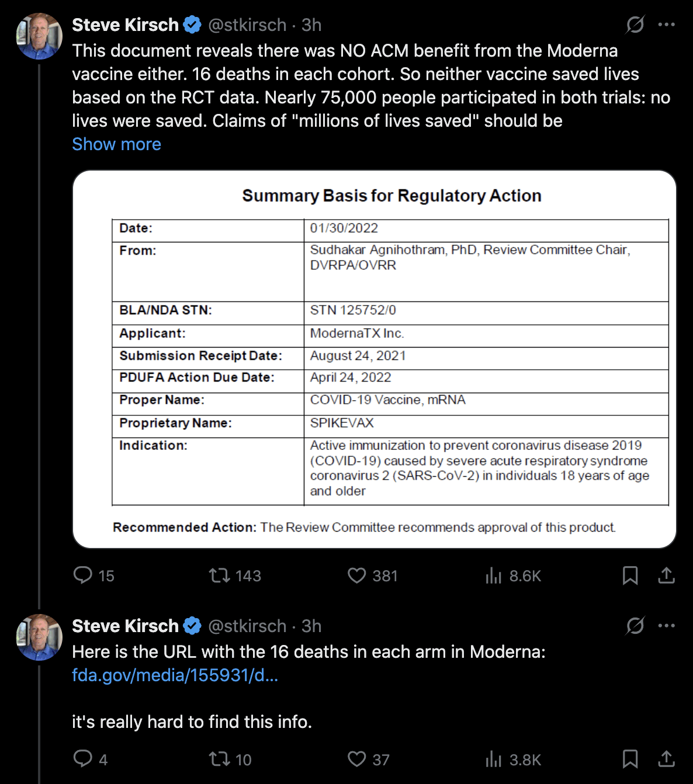
Task: Open Grok icon on first tweet
Action: pyautogui.click(x=635, y=25)
